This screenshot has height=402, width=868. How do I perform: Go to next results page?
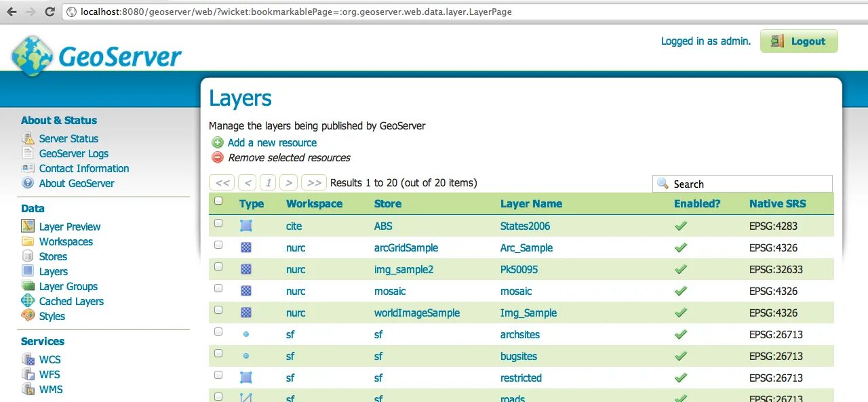tap(289, 182)
